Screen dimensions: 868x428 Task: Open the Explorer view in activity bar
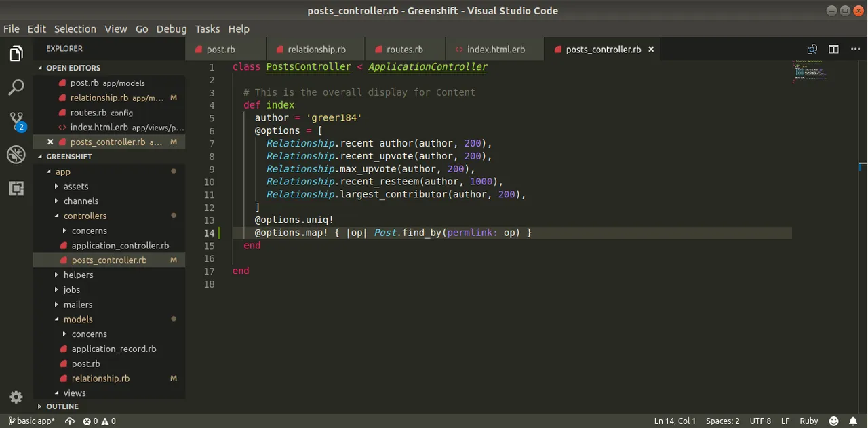(x=16, y=54)
